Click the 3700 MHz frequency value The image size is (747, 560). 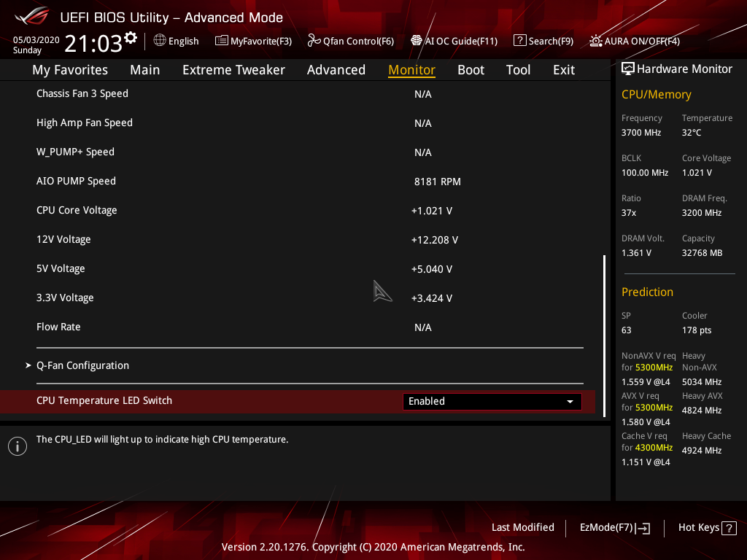[641, 133]
